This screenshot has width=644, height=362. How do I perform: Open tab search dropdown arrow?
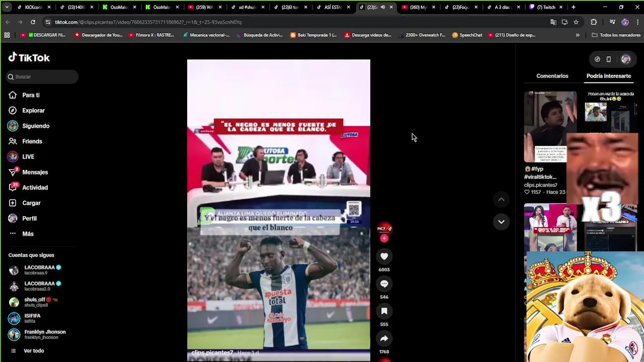(7, 7)
